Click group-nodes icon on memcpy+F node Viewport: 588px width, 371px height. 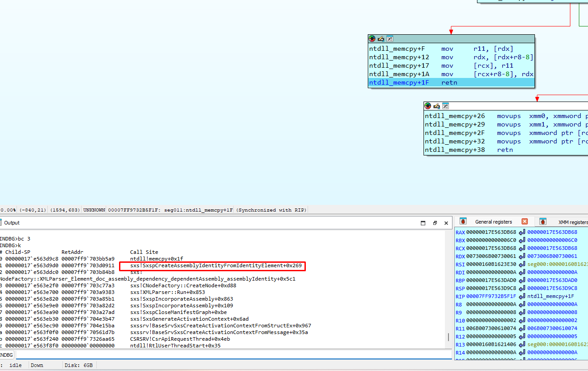[x=389, y=39]
